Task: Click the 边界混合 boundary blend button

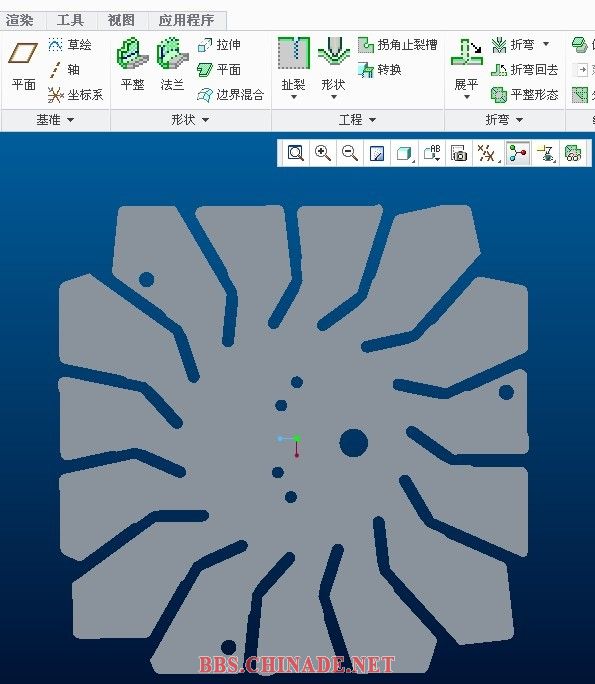Action: pos(231,95)
